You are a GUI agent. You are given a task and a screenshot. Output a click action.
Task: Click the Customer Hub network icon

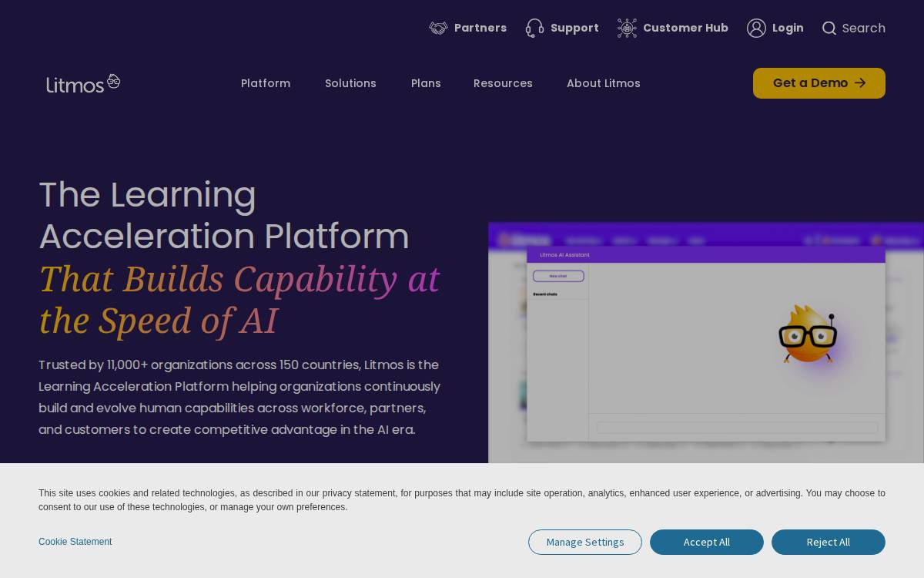coord(627,28)
